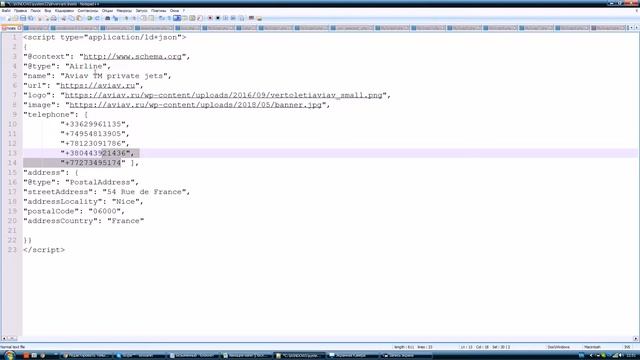The width and height of the screenshot is (640, 360).
Task: Open the Кодировки menu
Action: 64,11
